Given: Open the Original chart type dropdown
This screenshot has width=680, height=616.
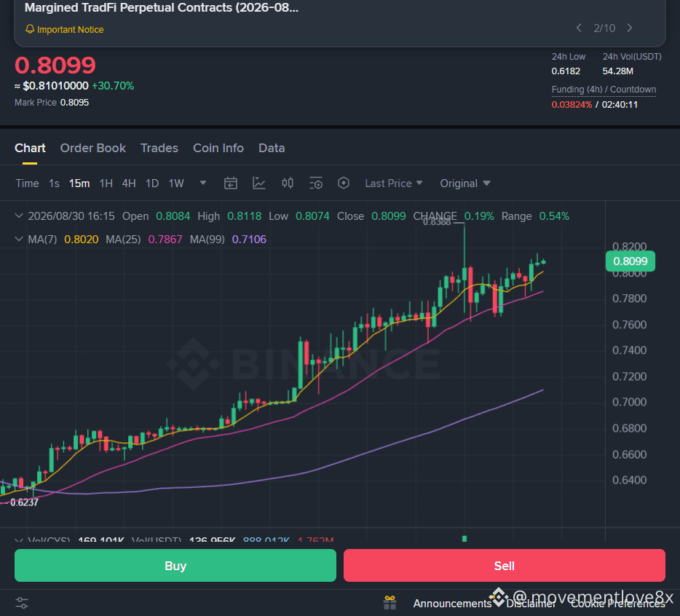Looking at the screenshot, I should tap(465, 183).
